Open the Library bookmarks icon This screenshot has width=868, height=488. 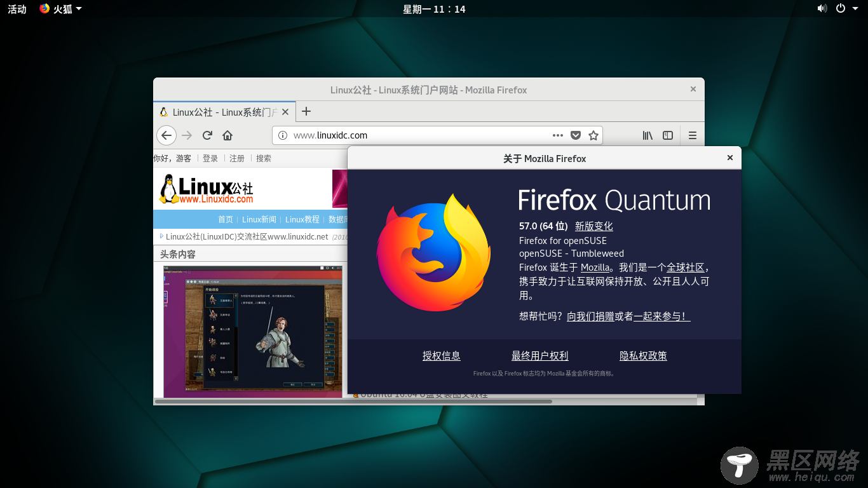pyautogui.click(x=648, y=135)
